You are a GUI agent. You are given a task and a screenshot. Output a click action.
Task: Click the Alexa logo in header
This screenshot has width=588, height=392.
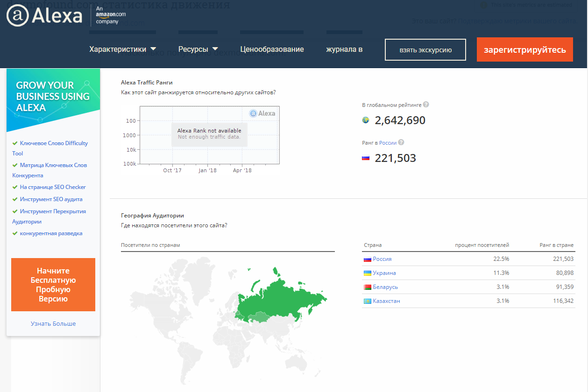[x=44, y=16]
